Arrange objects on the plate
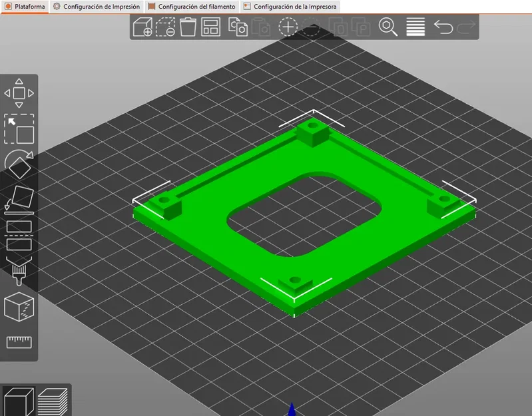The height and width of the screenshot is (416, 532). click(210, 27)
